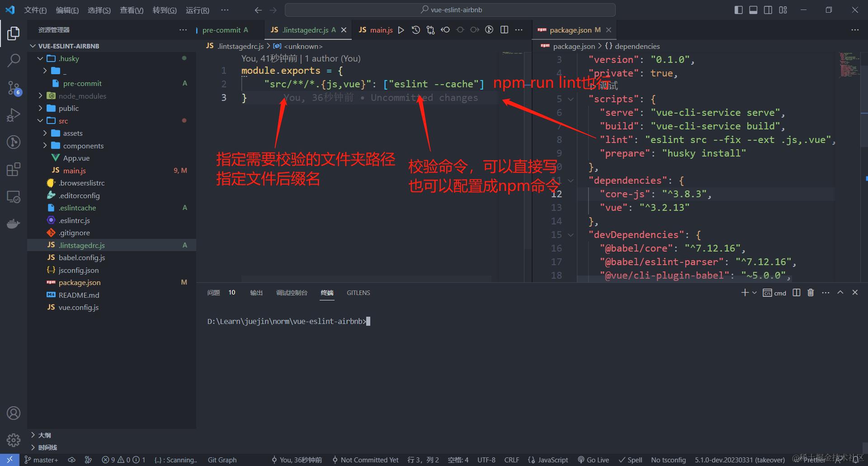Open terminal launch profile dropdown arrow

[x=755, y=293]
